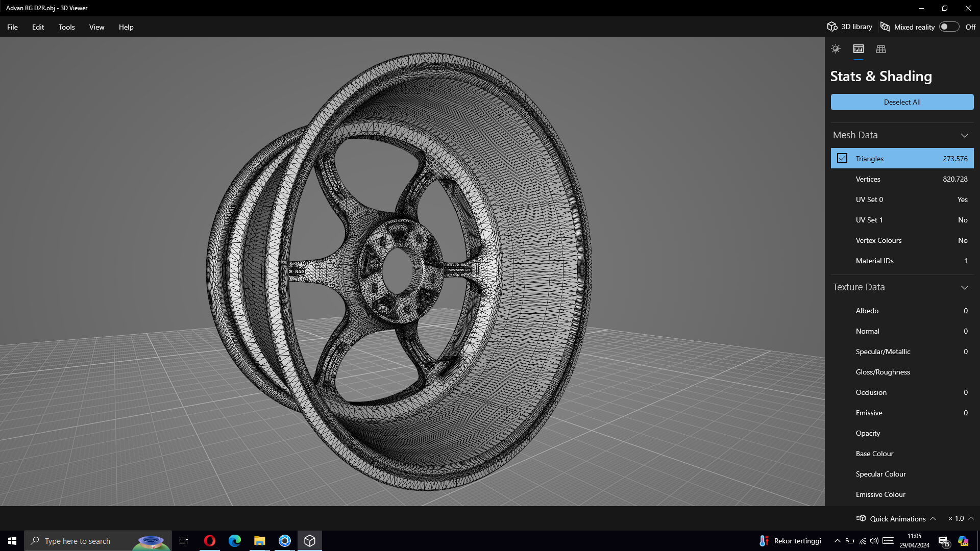This screenshot has width=980, height=551.
Task: Uncheck the Triangles checkbox
Action: coord(842,159)
